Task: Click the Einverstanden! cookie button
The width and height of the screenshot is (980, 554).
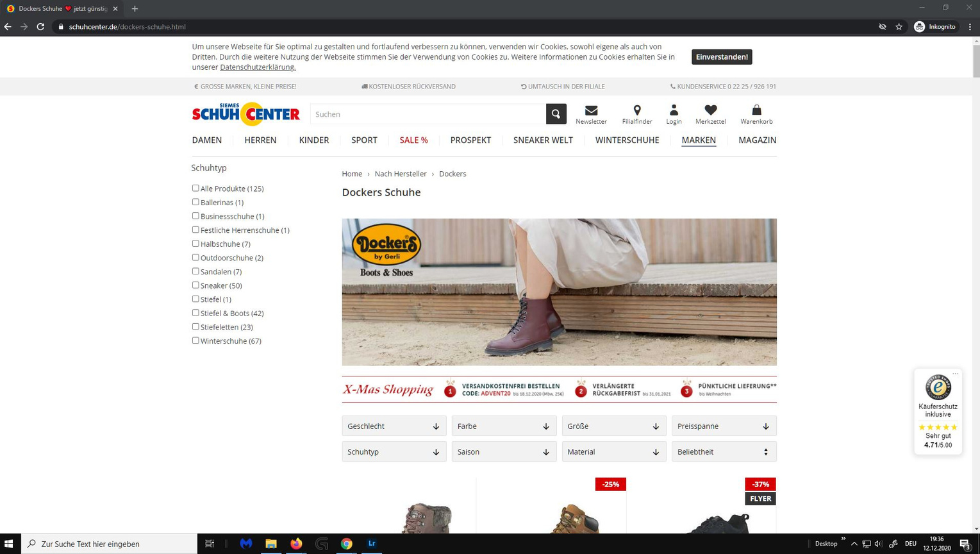Action: click(x=722, y=57)
